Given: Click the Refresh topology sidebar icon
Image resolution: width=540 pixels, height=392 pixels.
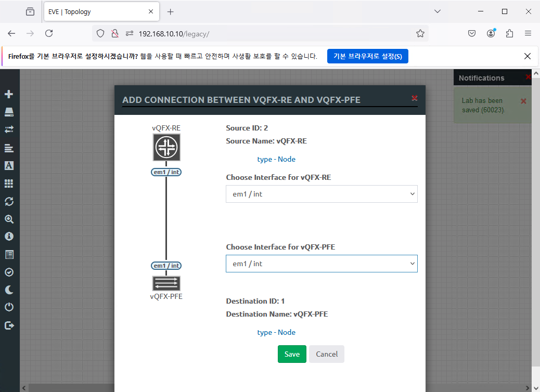Looking at the screenshot, I should [x=9, y=201].
